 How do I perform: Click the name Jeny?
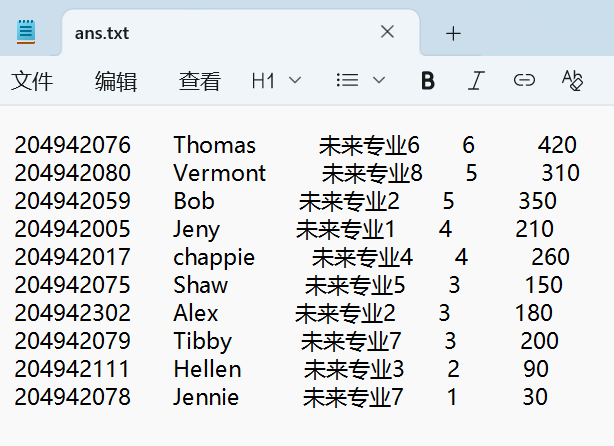point(197,230)
